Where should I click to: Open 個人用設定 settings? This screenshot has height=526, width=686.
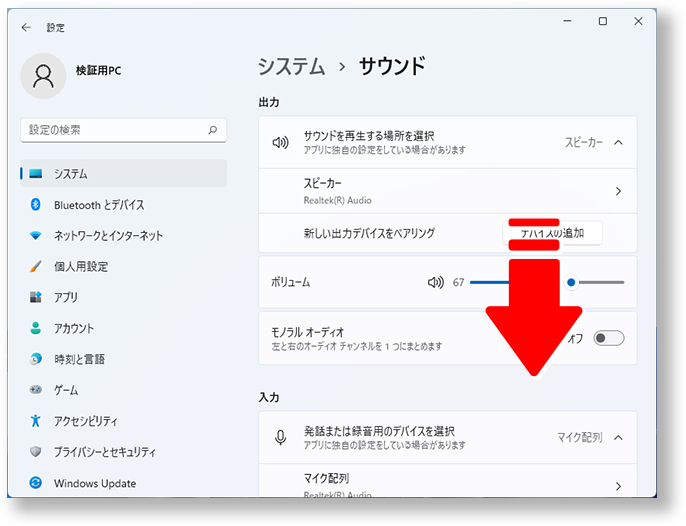[124, 266]
